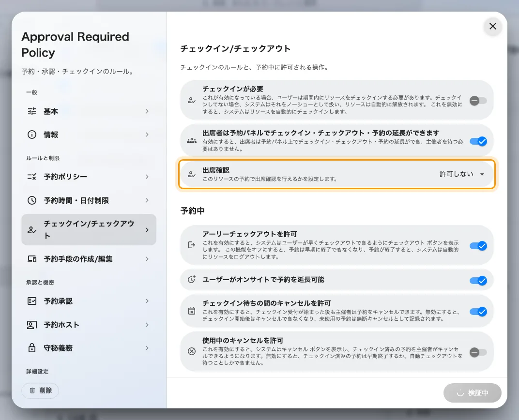This screenshot has height=420, width=519.
Task: Open the 基本 settings section
Action: click(x=89, y=111)
